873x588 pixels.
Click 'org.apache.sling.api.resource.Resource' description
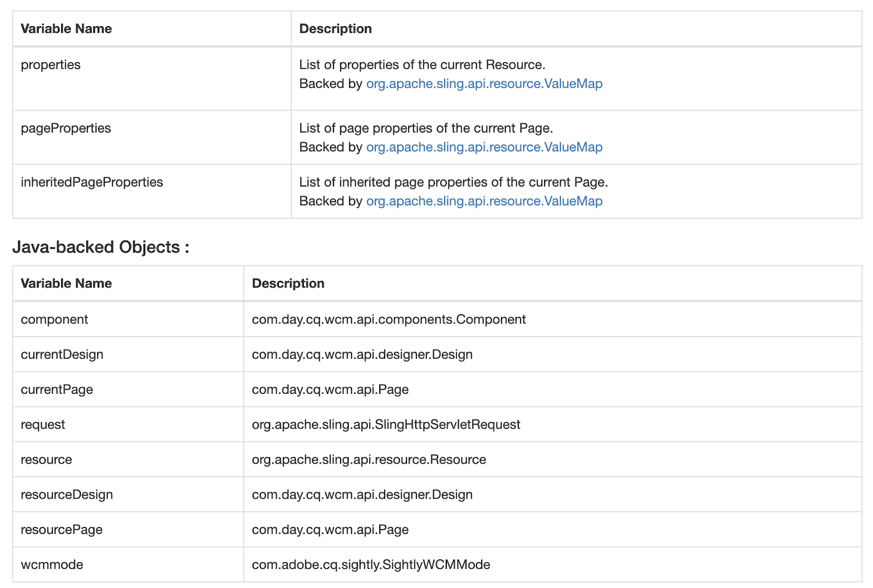[x=369, y=460]
